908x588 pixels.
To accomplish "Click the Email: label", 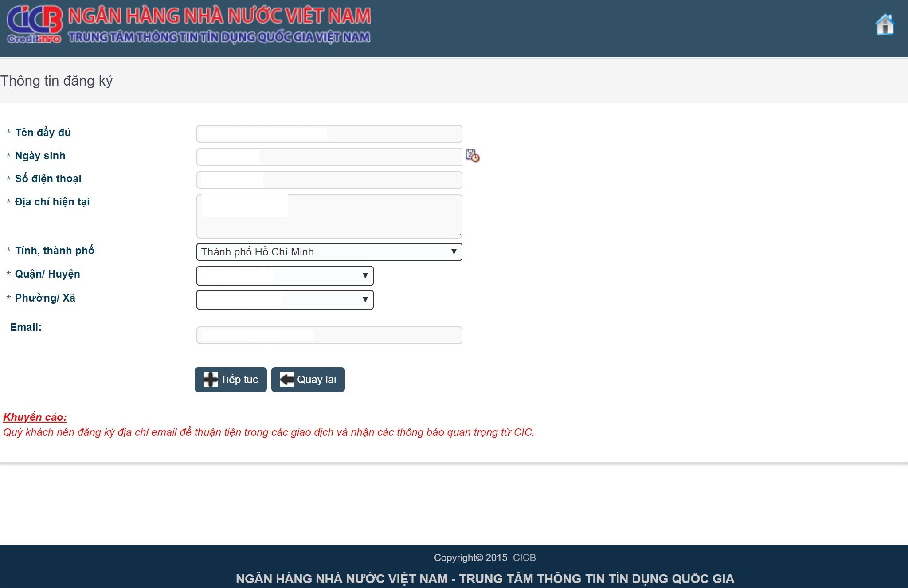I will pos(26,327).
